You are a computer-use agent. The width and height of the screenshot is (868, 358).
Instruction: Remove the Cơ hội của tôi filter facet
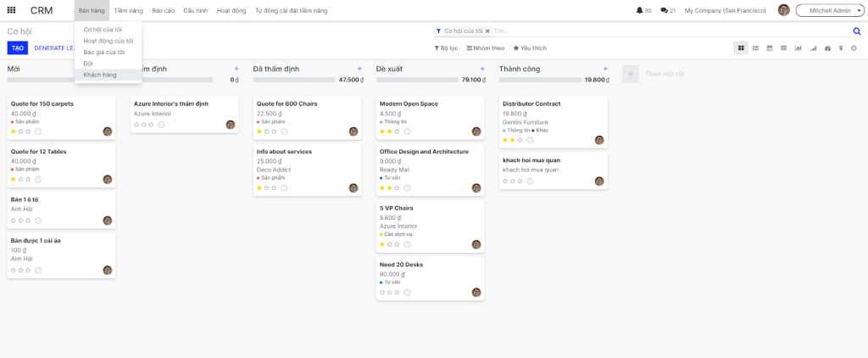(x=487, y=31)
